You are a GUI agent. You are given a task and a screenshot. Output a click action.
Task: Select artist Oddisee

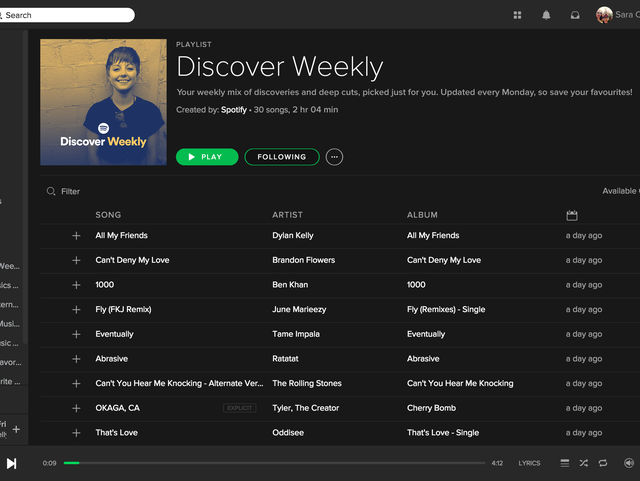click(x=288, y=432)
